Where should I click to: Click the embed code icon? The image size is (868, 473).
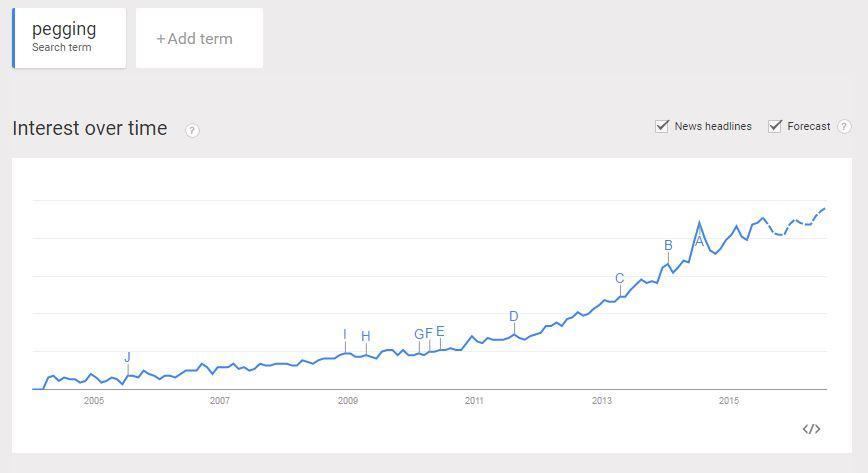(x=811, y=429)
